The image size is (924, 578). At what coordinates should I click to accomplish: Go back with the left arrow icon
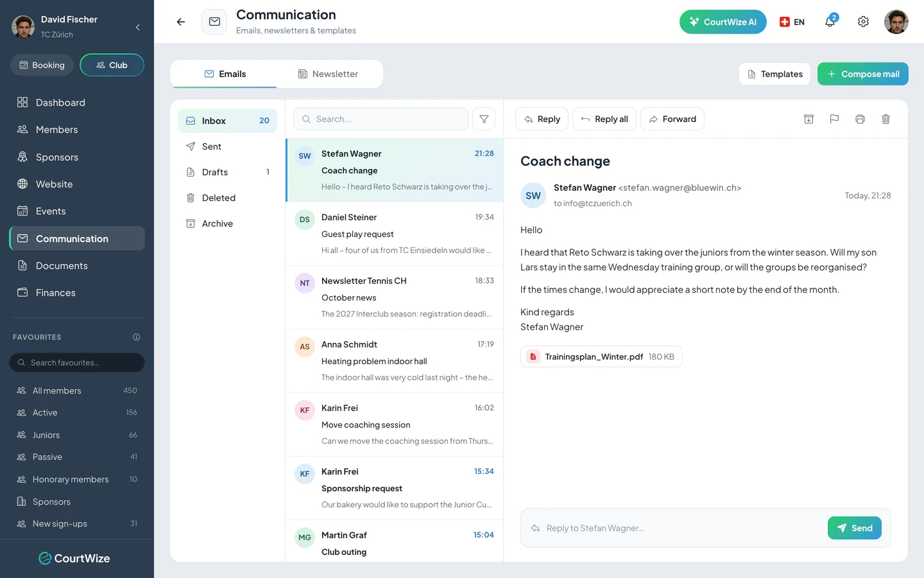(181, 22)
